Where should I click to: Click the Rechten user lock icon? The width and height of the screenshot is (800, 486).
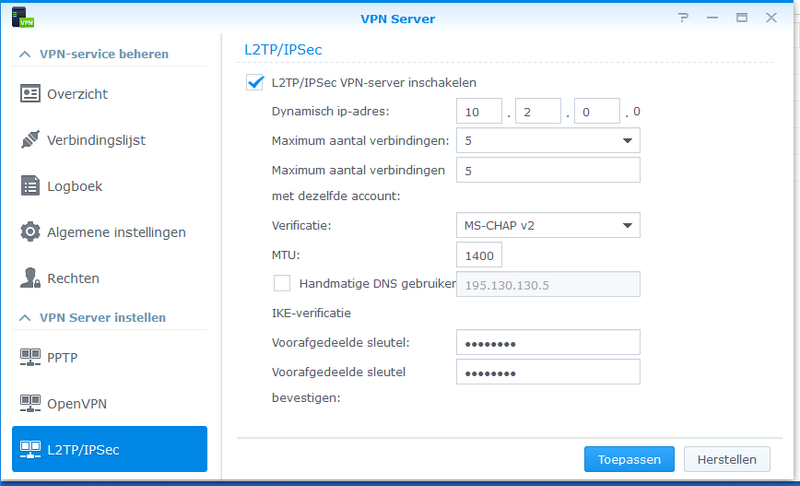point(30,278)
